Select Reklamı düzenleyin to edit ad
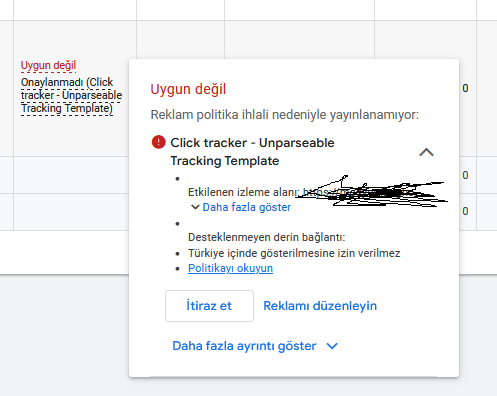497x396 pixels. click(x=320, y=306)
